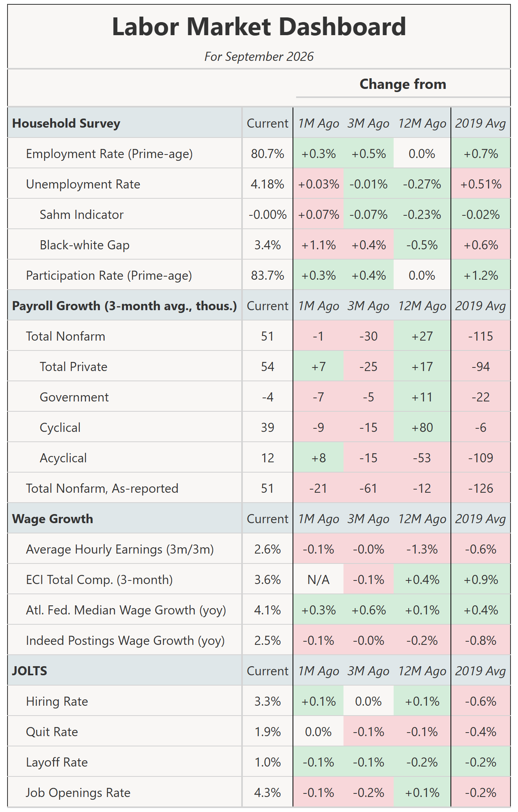Click the Wage Growth section header

[x=53, y=519]
